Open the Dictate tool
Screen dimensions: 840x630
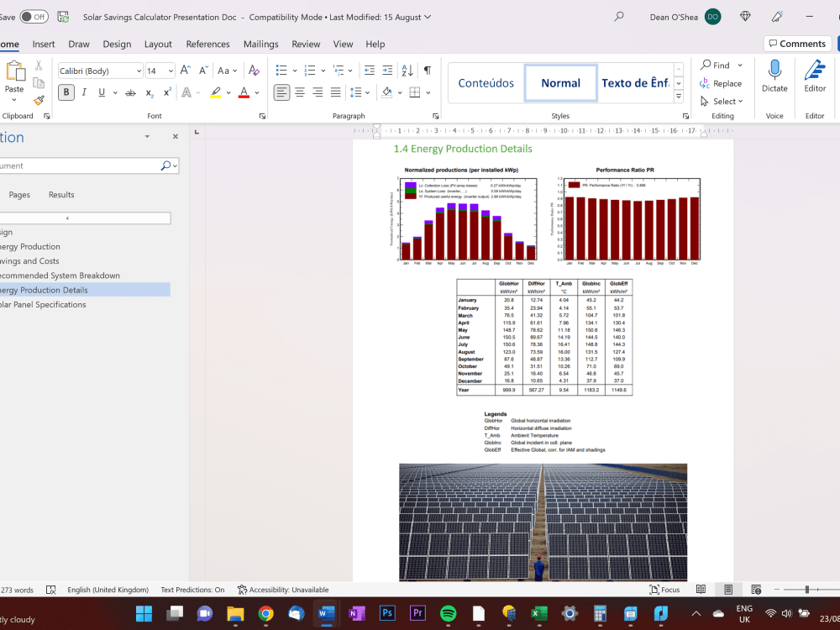point(774,74)
